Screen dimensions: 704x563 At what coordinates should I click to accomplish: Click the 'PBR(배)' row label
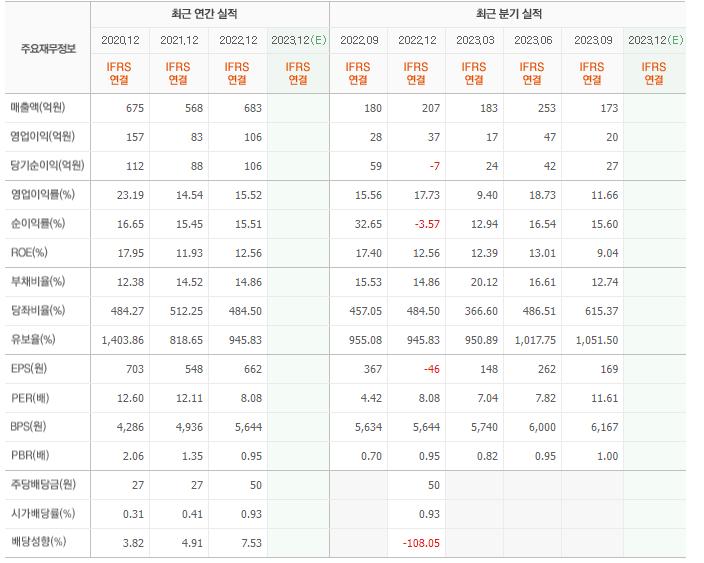coord(30,456)
